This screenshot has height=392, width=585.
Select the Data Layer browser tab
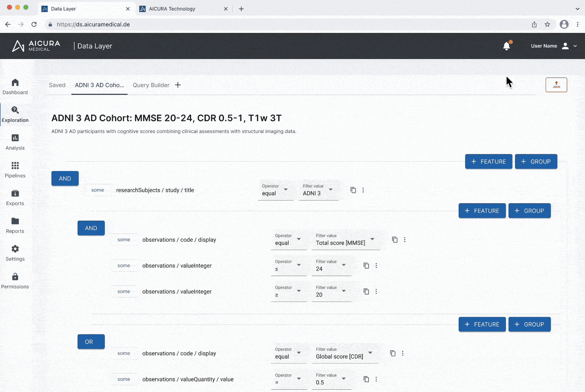pyautogui.click(x=87, y=9)
